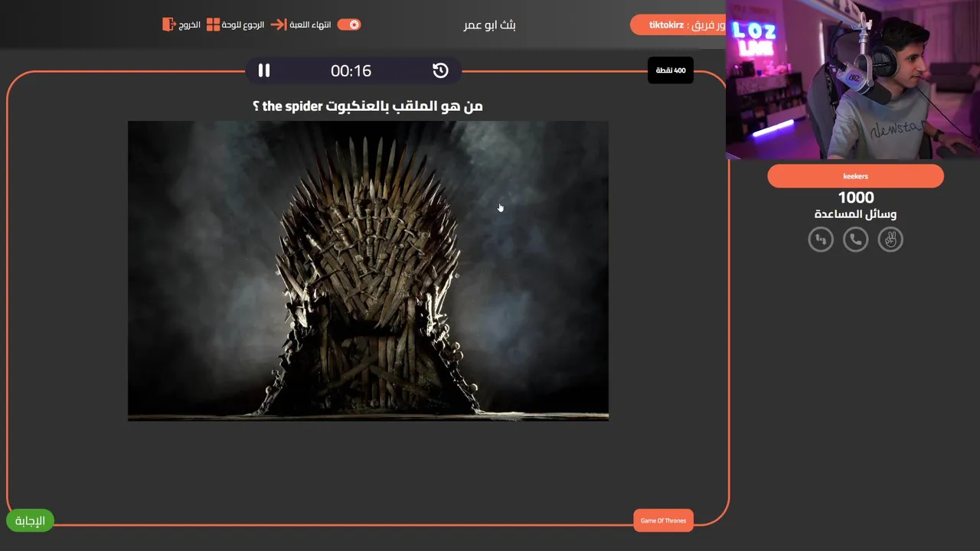Reveal the answer with الإجابة button
980x551 pixels.
(x=31, y=520)
